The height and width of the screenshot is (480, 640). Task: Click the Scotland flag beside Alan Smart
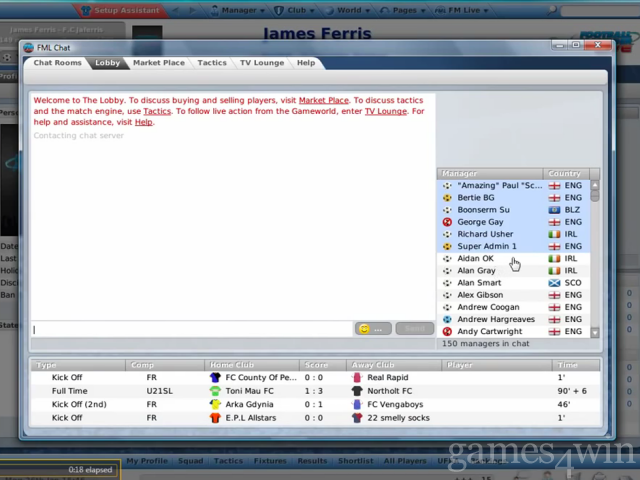[x=554, y=283]
